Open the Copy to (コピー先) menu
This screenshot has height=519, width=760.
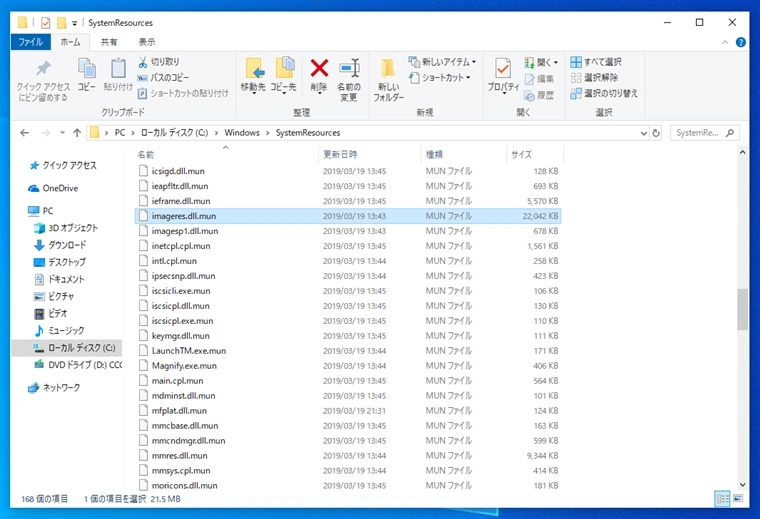[x=284, y=75]
